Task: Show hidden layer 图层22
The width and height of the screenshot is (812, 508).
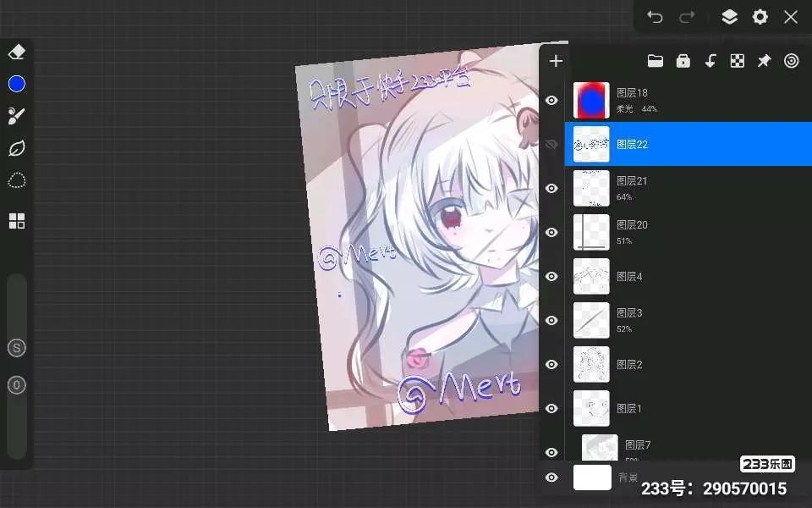Action: tap(551, 144)
